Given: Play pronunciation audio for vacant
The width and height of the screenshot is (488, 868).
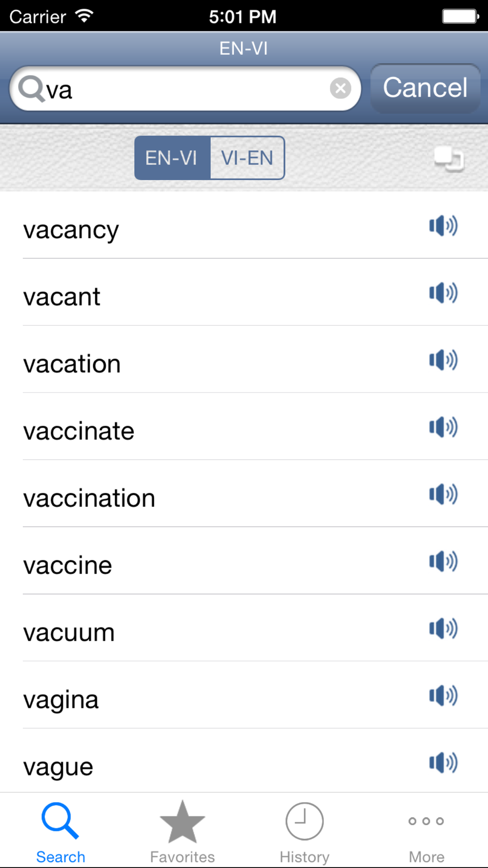Looking at the screenshot, I should point(443,293).
